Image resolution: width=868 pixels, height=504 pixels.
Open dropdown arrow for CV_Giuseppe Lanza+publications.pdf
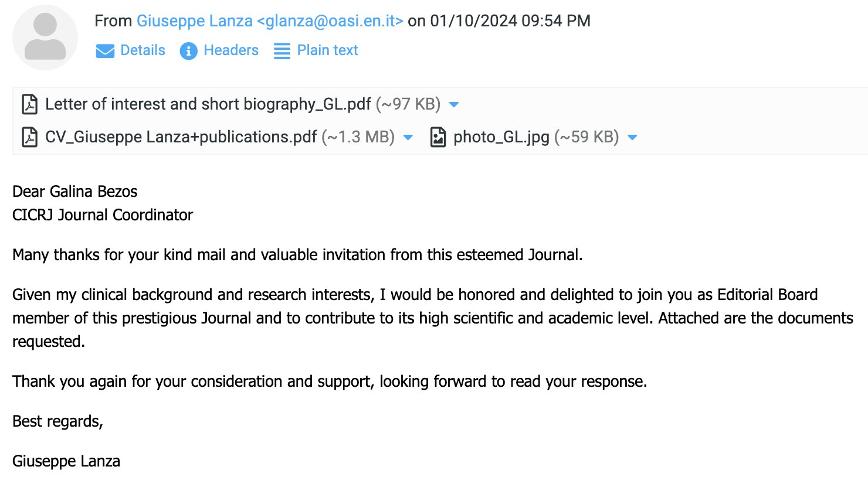point(408,138)
